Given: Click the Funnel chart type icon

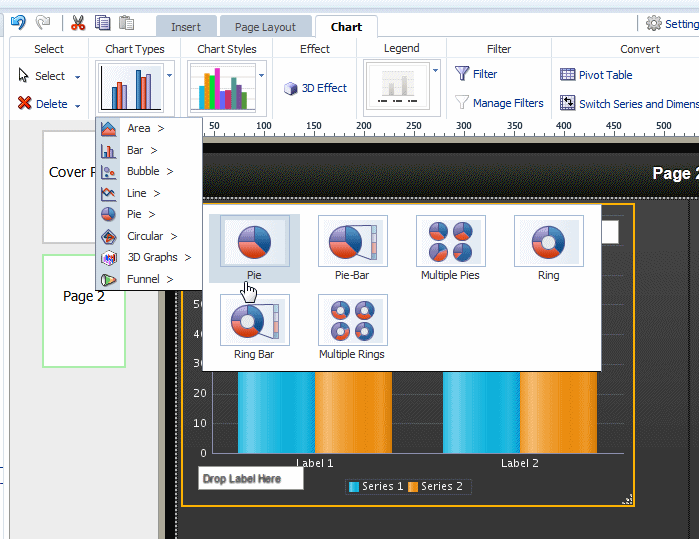Looking at the screenshot, I should pos(108,280).
